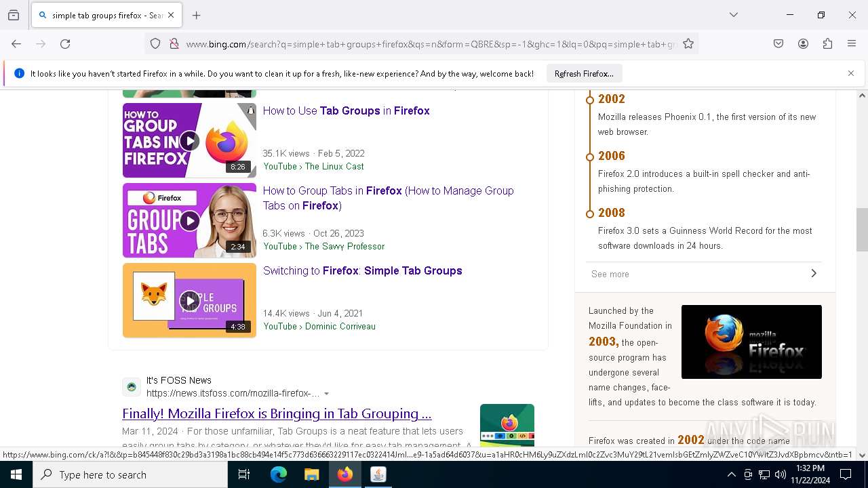Open the taskbar clock and date
868x488 pixels.
tap(810, 474)
